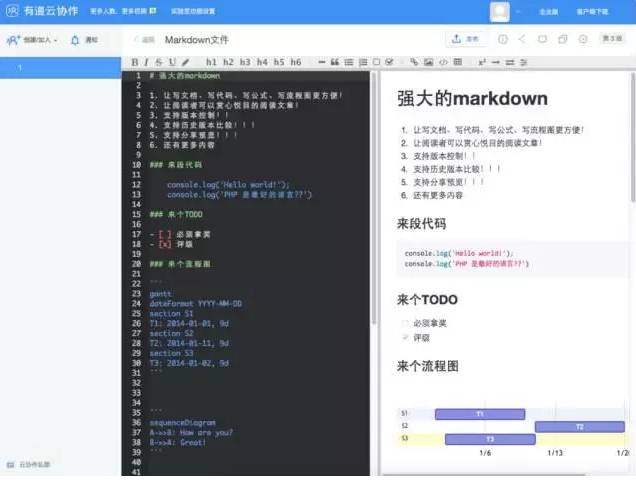
Task: Go back with the 返回 button
Action: click(x=144, y=40)
